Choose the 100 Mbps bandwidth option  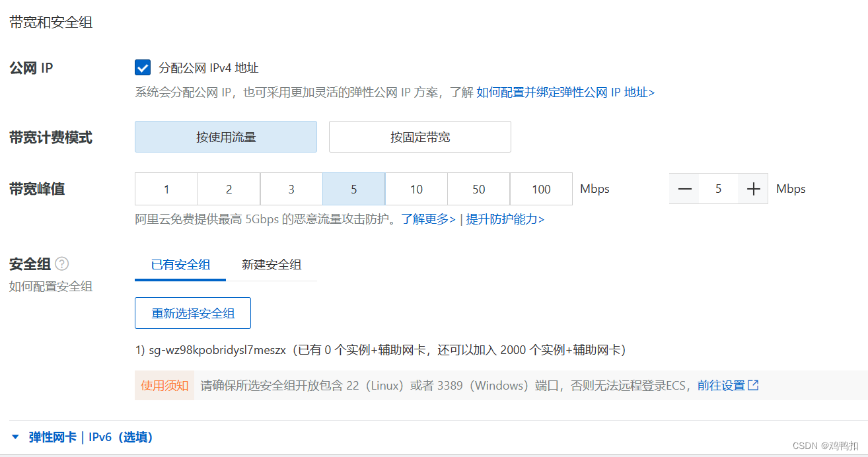click(541, 189)
